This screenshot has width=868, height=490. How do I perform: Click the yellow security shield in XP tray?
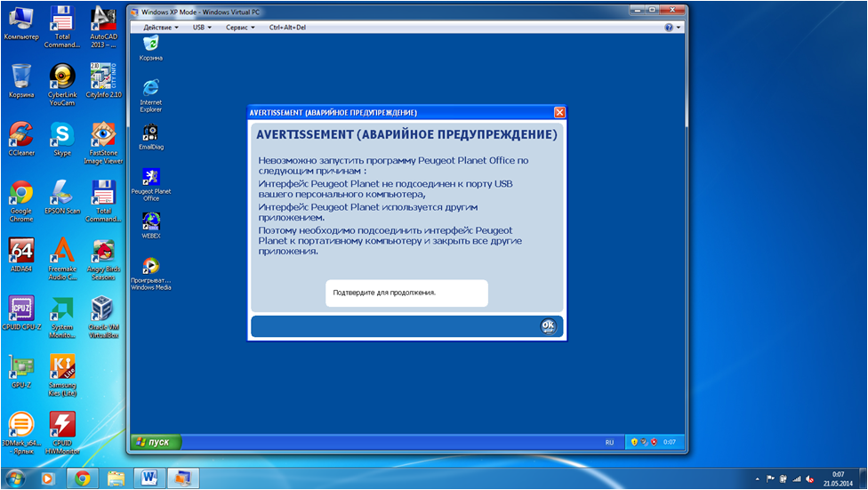point(634,442)
